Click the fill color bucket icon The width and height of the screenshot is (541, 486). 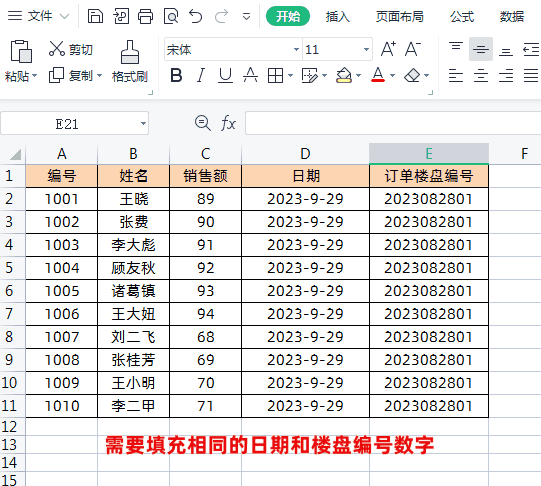344,75
